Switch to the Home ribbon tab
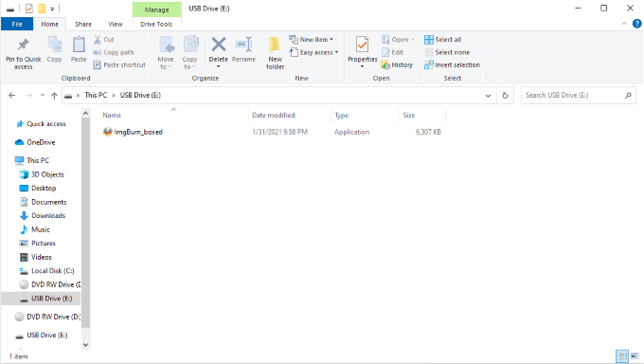644x364 pixels. pos(49,25)
